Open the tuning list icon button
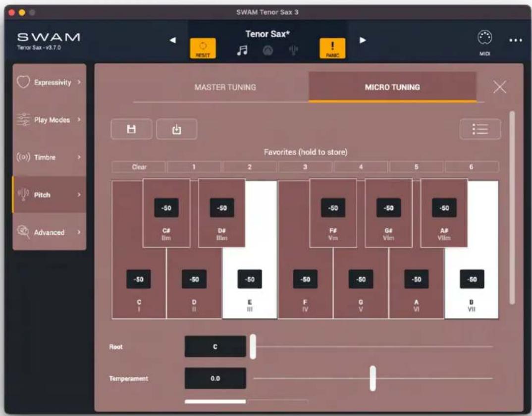532x416 pixels. tap(480, 129)
